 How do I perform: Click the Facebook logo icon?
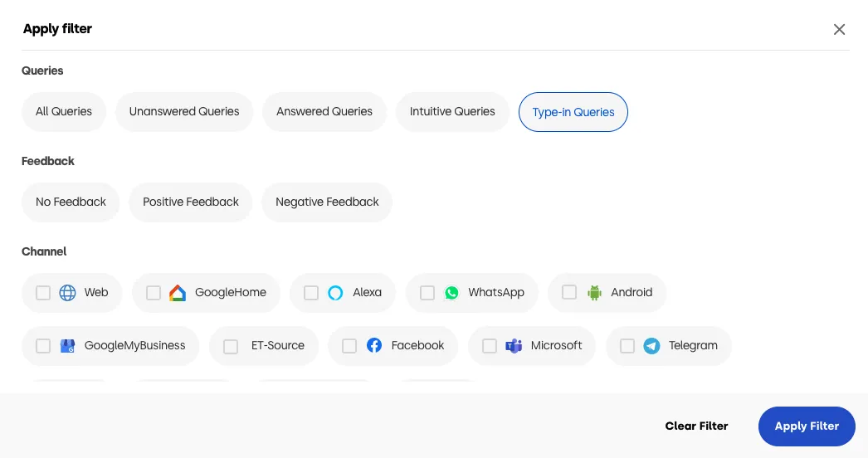(374, 346)
